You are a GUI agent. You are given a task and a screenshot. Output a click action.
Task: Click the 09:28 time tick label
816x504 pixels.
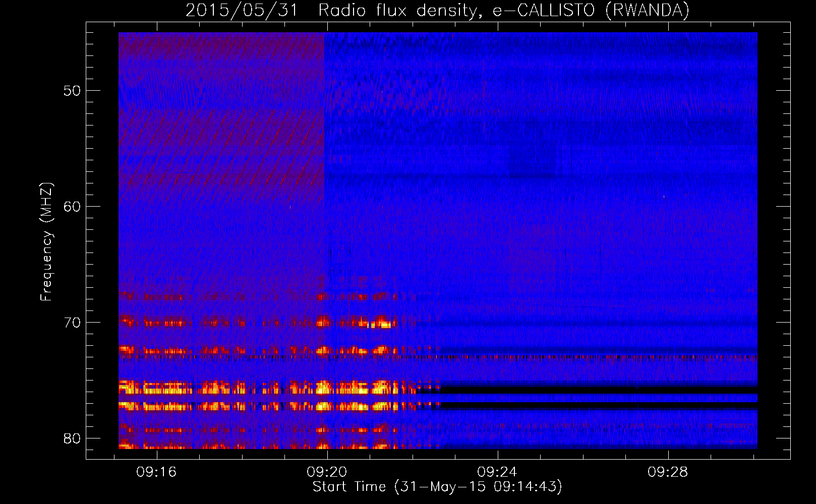pyautogui.click(x=668, y=472)
